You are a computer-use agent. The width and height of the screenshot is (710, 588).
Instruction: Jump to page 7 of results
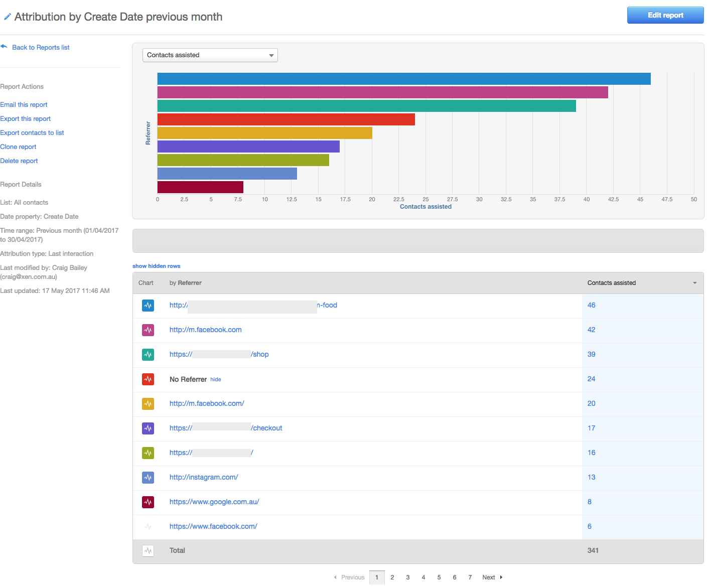pos(470,577)
